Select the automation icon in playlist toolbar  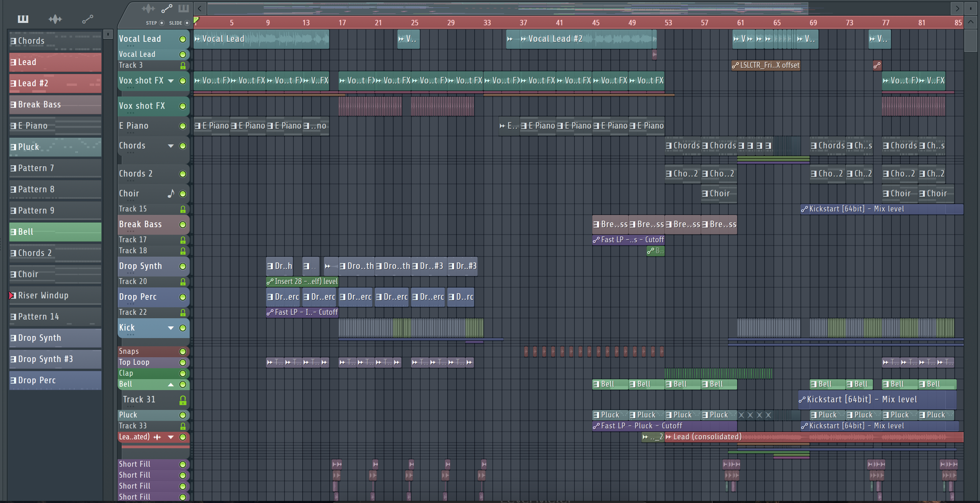click(167, 8)
